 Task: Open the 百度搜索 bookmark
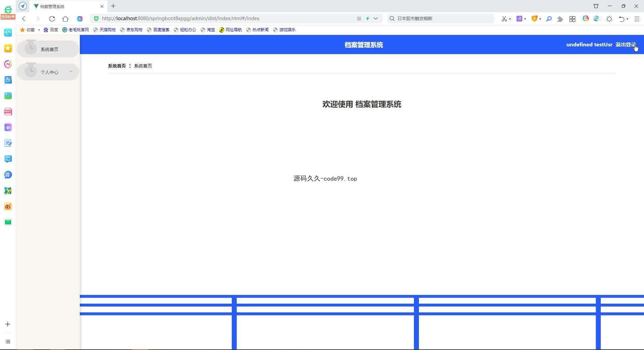pyautogui.click(x=158, y=30)
